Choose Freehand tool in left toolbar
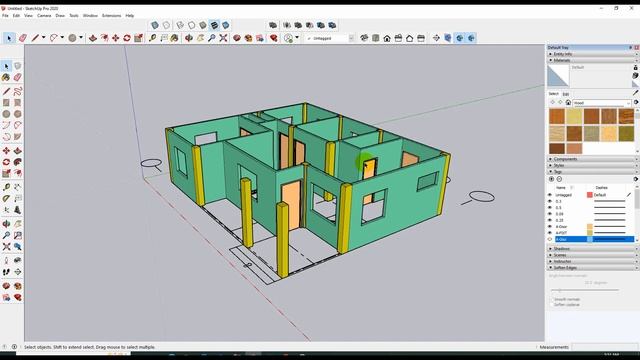 (18, 91)
